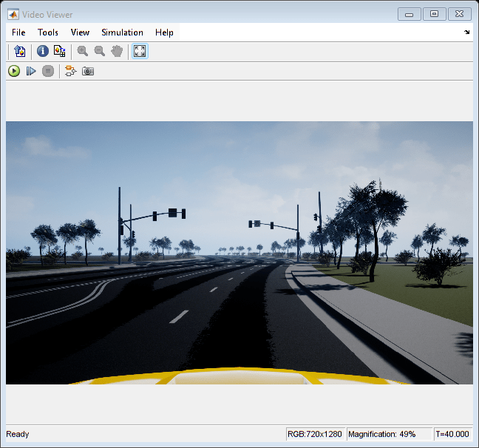479x448 pixels.
Task: Click the road video frame display
Action: (239, 252)
